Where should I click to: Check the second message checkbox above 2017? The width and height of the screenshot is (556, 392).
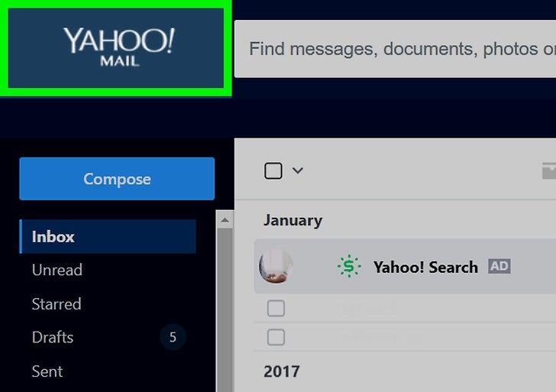[276, 337]
